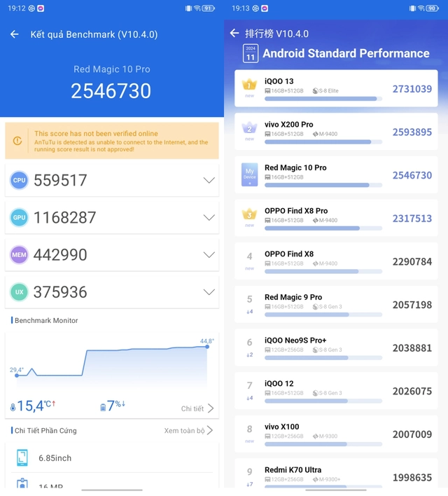Select iQOO 13 in the ranking list

(x=336, y=88)
